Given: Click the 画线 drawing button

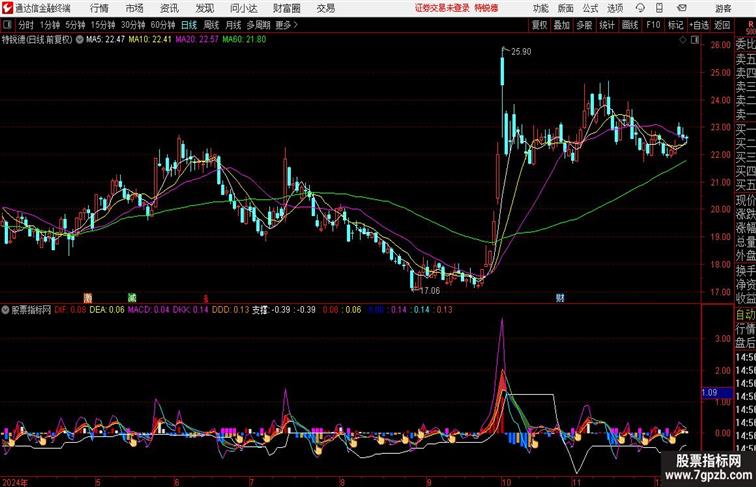Looking at the screenshot, I should pos(630,25).
